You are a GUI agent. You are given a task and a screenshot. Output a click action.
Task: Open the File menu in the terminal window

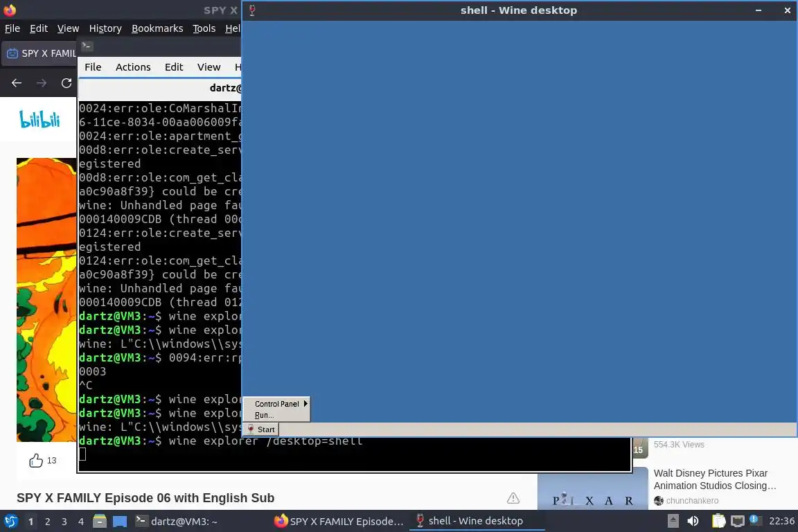[93, 67]
